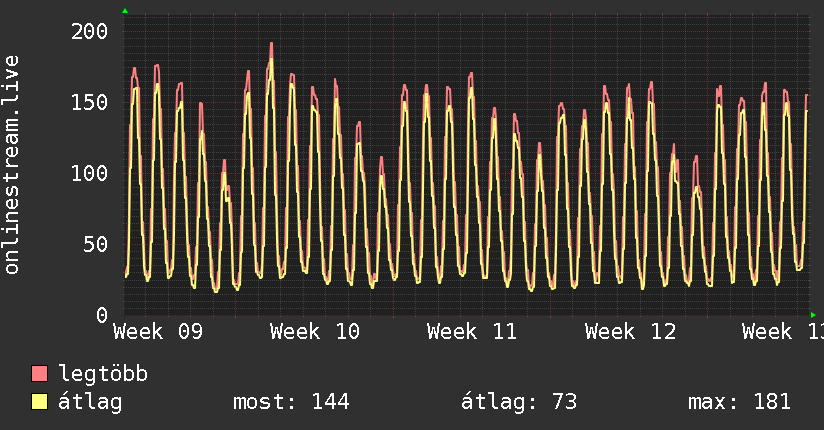824x430 pixels.
Task: Click the Week 12 axis label
Action: click(x=630, y=332)
